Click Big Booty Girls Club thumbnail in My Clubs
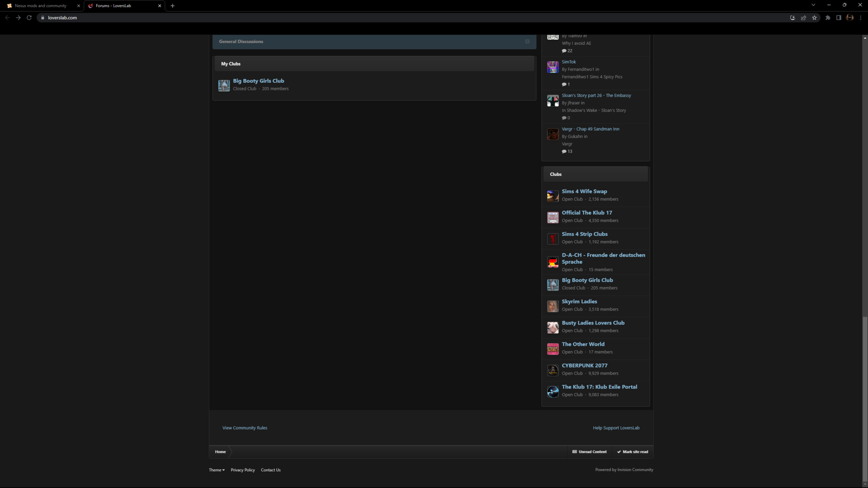 [x=224, y=85]
